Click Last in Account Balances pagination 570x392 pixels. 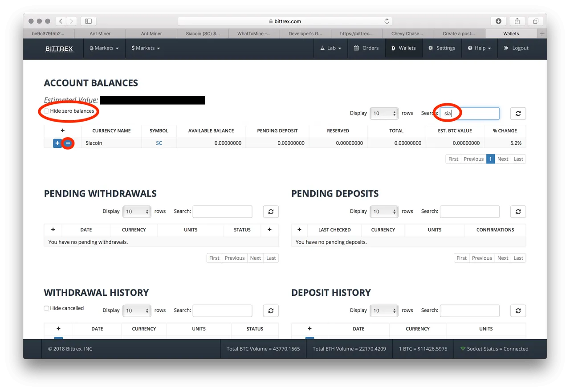pos(518,159)
